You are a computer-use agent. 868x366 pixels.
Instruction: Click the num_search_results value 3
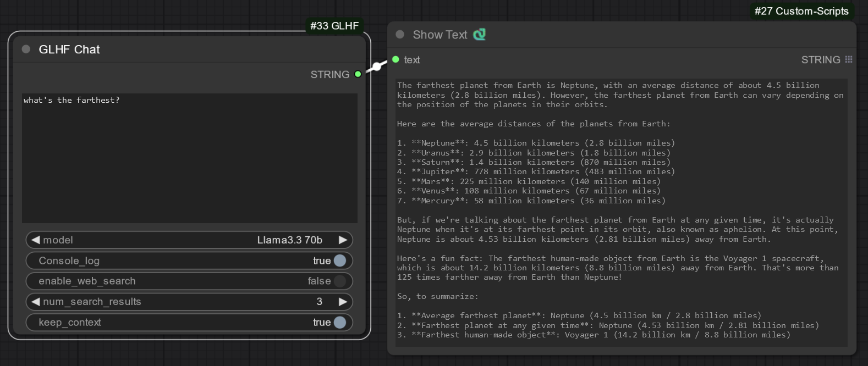(320, 302)
